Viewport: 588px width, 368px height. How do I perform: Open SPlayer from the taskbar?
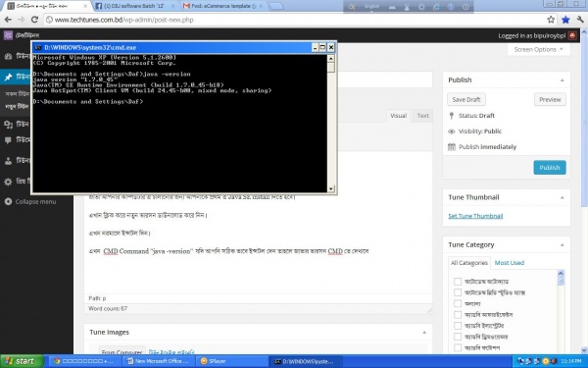click(x=232, y=361)
